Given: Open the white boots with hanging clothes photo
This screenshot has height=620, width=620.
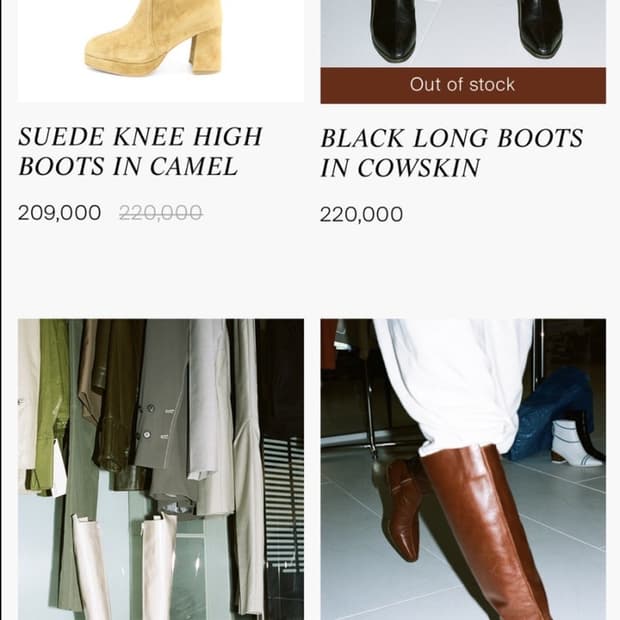Looking at the screenshot, I should pos(161,469).
